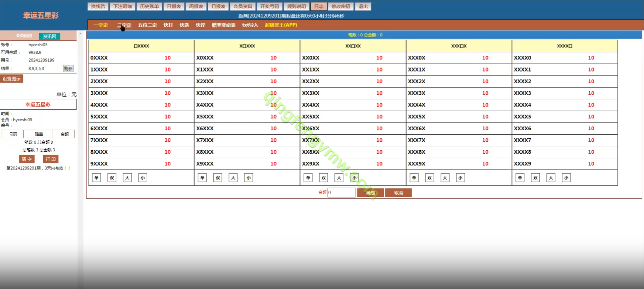The height and width of the screenshot is (289, 644).
Task: Open the 下注明细 menu item
Action: click(122, 6)
